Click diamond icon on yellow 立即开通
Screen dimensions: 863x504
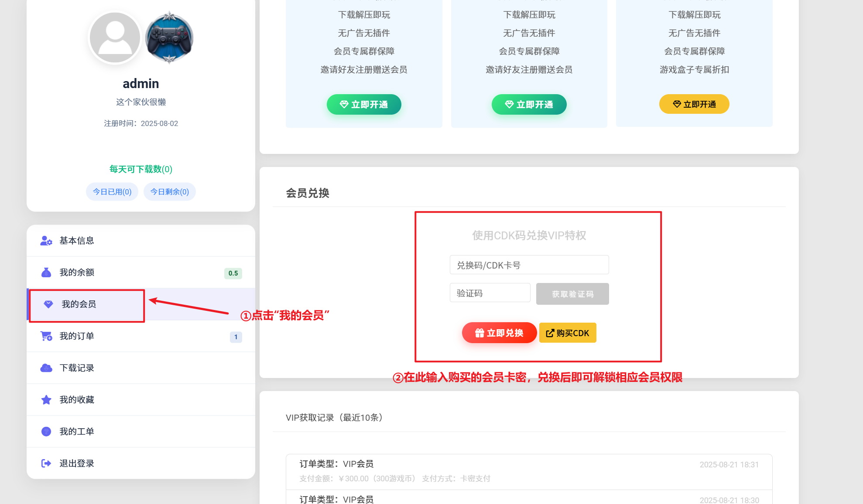click(677, 104)
